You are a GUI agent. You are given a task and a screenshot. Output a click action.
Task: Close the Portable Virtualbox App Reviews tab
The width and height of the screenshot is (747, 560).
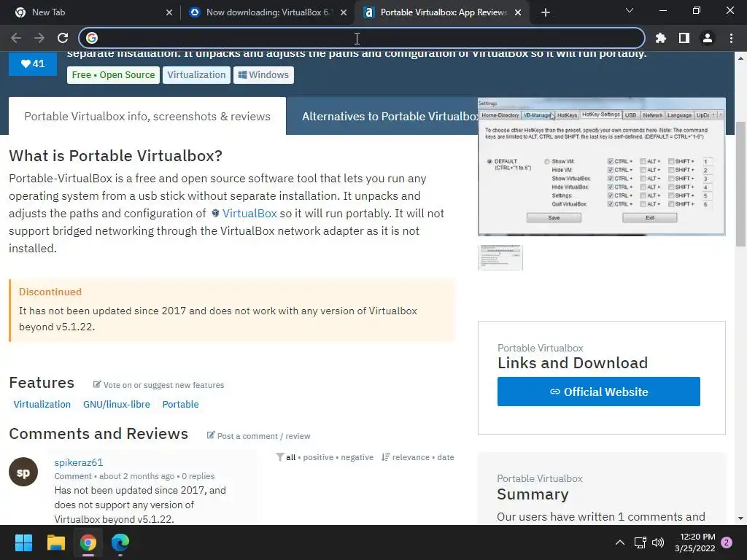coord(518,12)
